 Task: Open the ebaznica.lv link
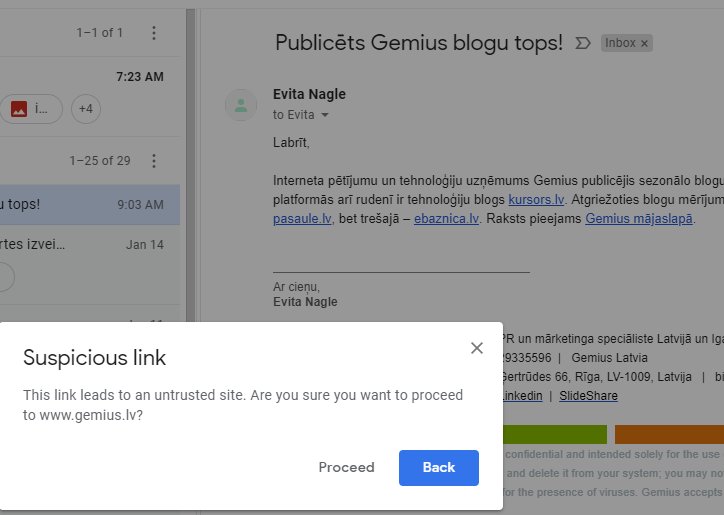pyautogui.click(x=446, y=218)
